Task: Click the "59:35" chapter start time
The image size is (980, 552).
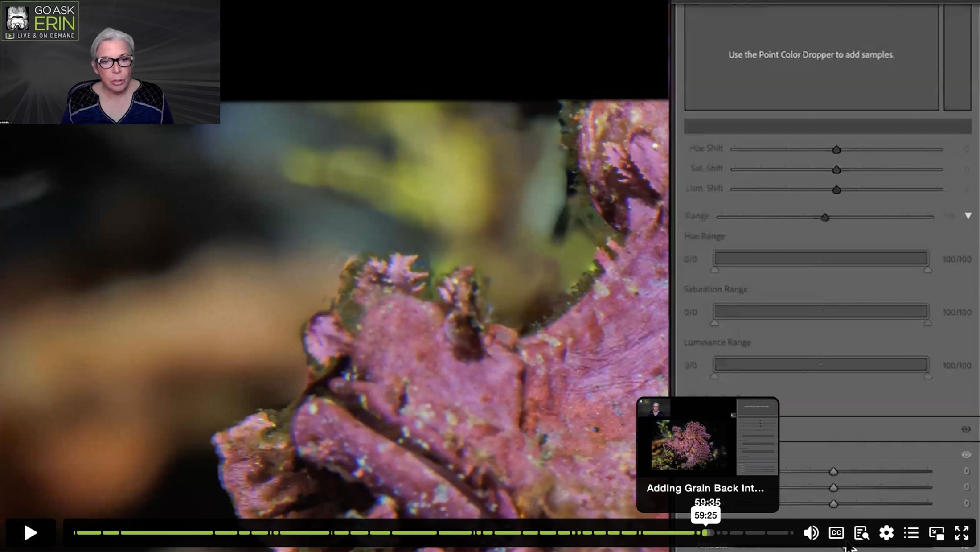Action: click(x=707, y=502)
